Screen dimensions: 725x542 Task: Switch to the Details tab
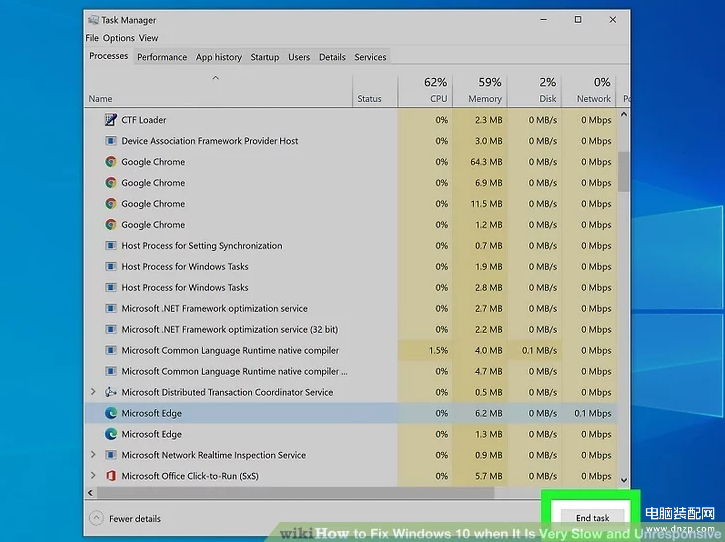332,57
